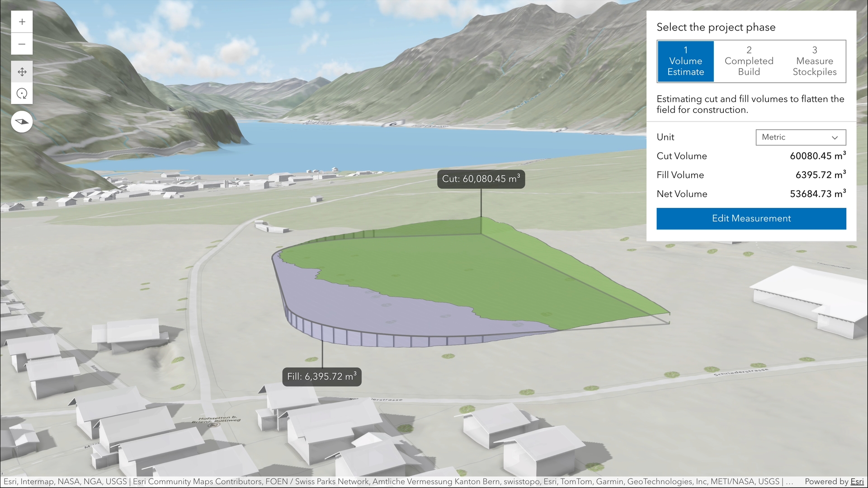Reset compass orientation to north

pyautogui.click(x=22, y=122)
